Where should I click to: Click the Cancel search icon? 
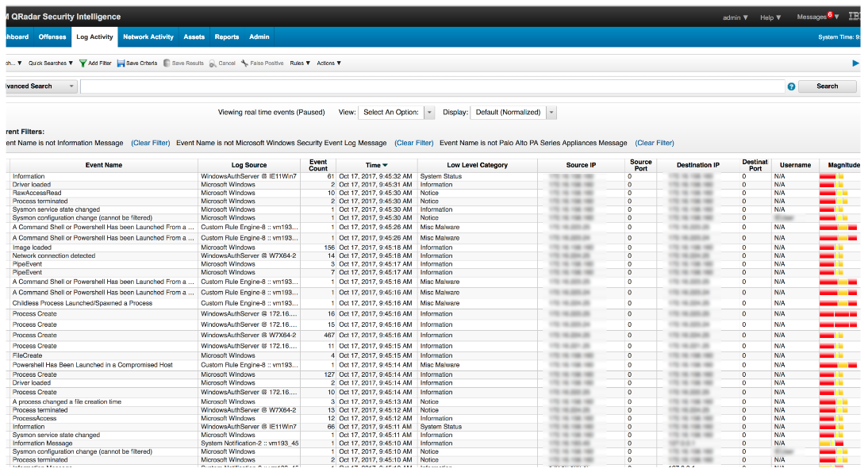click(213, 63)
